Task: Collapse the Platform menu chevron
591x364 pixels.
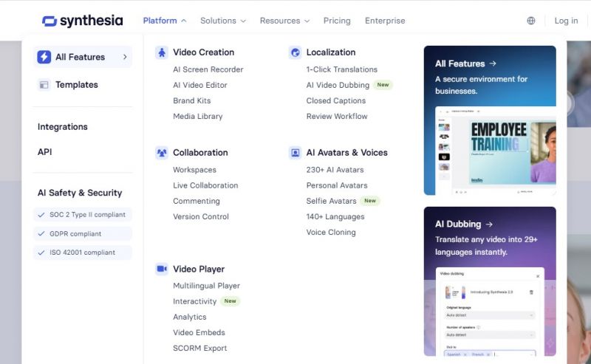Action: click(183, 21)
